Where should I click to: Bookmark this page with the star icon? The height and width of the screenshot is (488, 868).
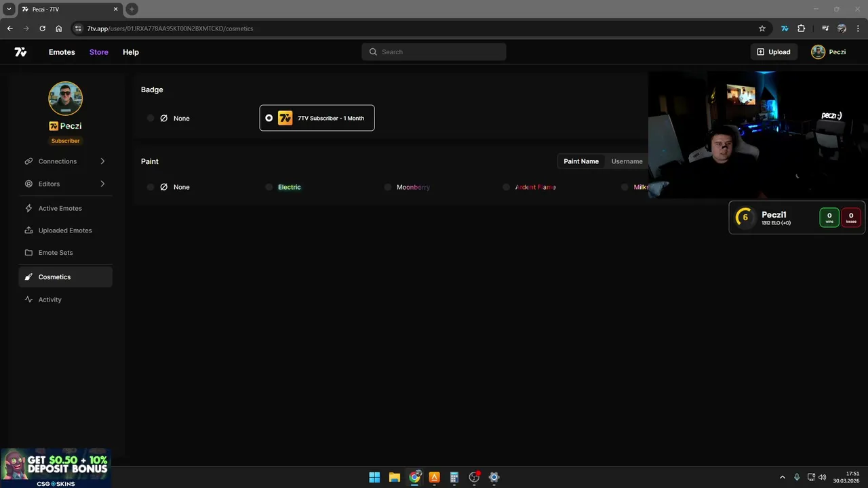click(762, 28)
